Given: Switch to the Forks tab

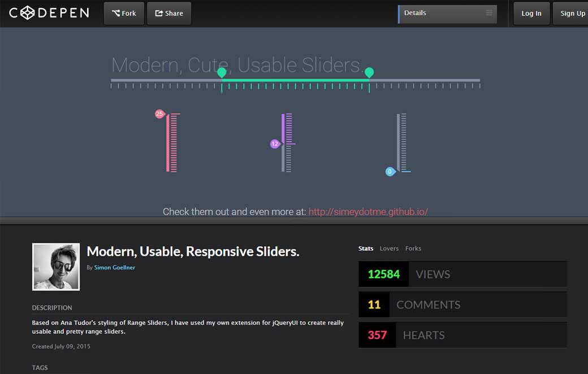Looking at the screenshot, I should (413, 248).
